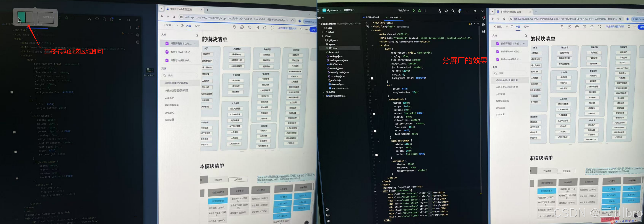Viewport: 644px width, 224px height.
Task: Click the 分享 button in left-photo Lanhu
Action: pos(313,30)
